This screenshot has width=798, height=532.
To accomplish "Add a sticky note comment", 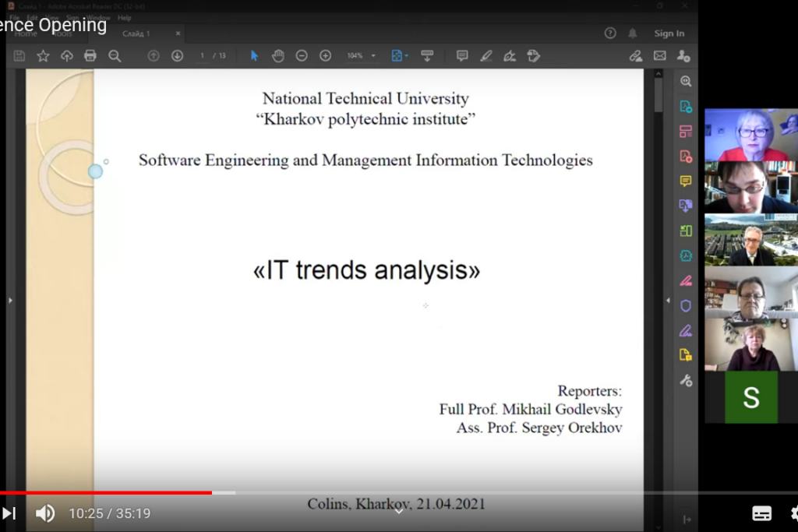I will click(x=462, y=56).
